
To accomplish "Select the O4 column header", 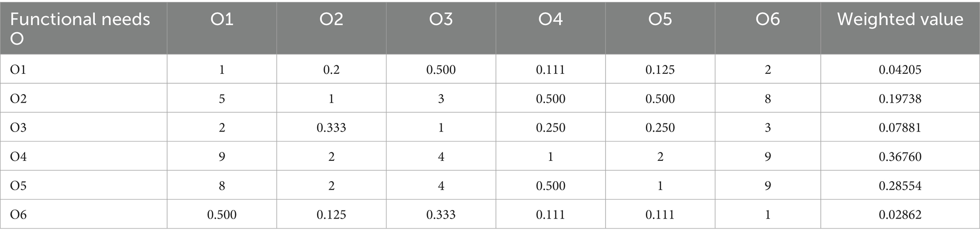I will [550, 19].
